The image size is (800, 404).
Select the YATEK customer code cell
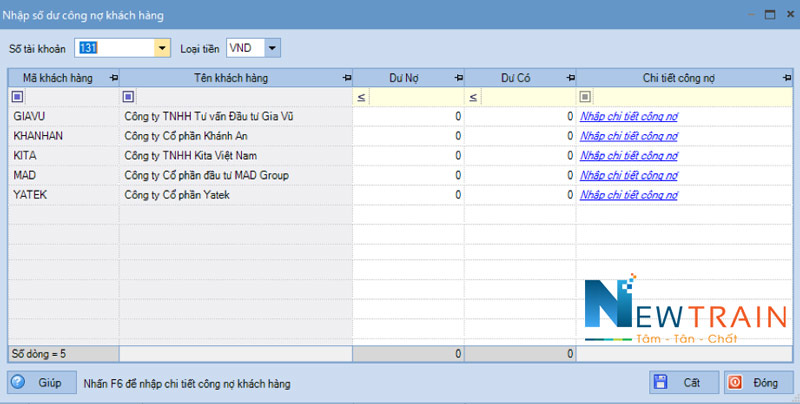coord(64,195)
